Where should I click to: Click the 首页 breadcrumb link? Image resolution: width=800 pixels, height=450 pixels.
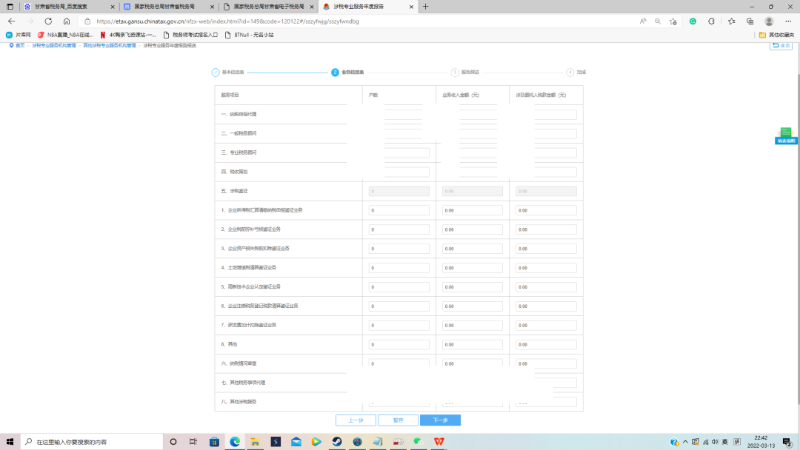coord(17,45)
